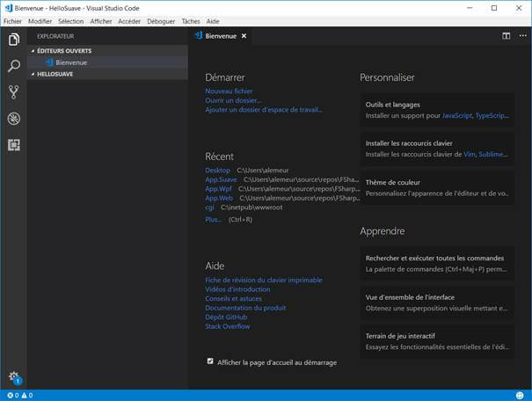The image size is (532, 401).
Task: Open the Source Control view icon
Action: [x=13, y=92]
